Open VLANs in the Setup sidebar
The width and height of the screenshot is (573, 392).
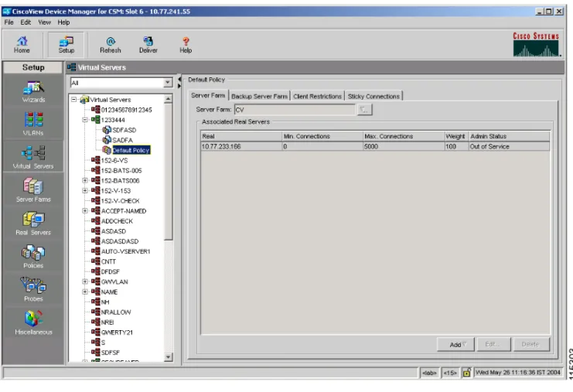[33, 124]
